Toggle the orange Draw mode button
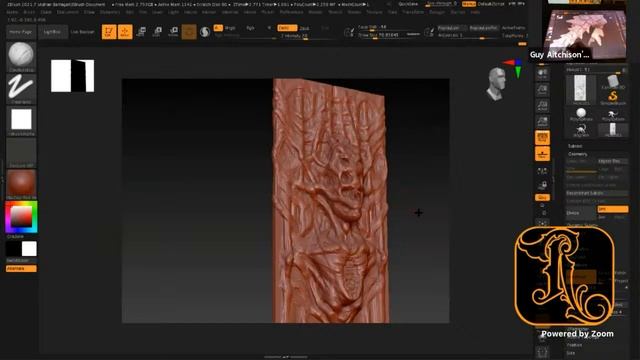640x360 pixels. click(x=125, y=32)
